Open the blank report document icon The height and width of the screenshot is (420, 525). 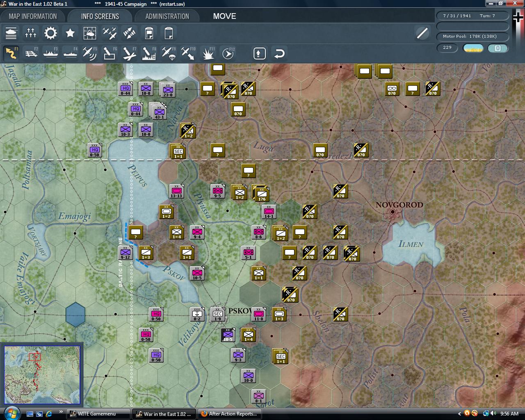169,33
